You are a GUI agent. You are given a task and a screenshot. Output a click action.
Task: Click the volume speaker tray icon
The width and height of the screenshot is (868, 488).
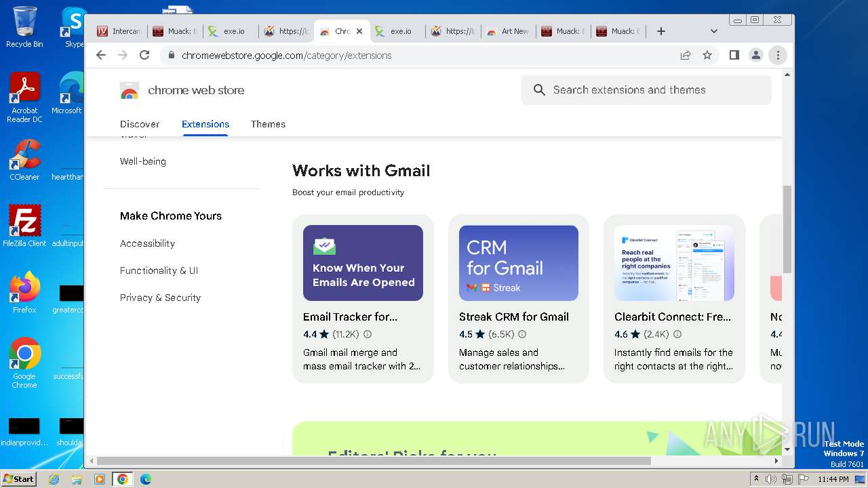click(x=771, y=479)
